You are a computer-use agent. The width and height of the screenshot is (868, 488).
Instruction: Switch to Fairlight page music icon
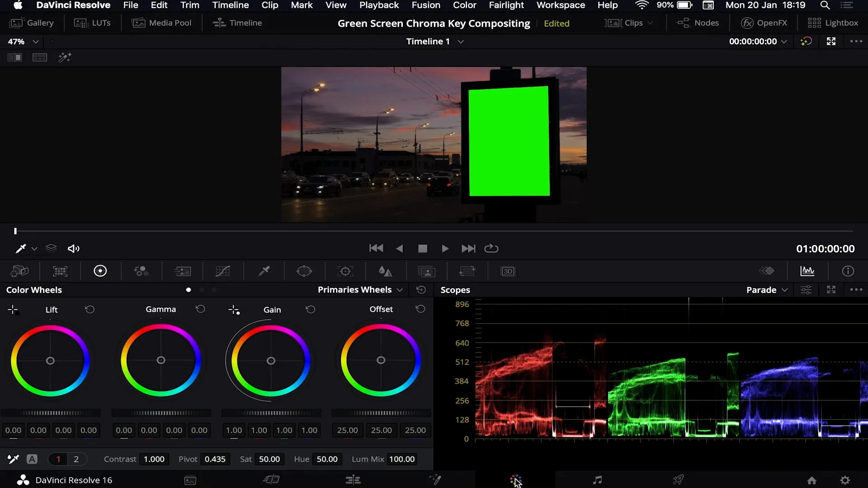(x=597, y=480)
